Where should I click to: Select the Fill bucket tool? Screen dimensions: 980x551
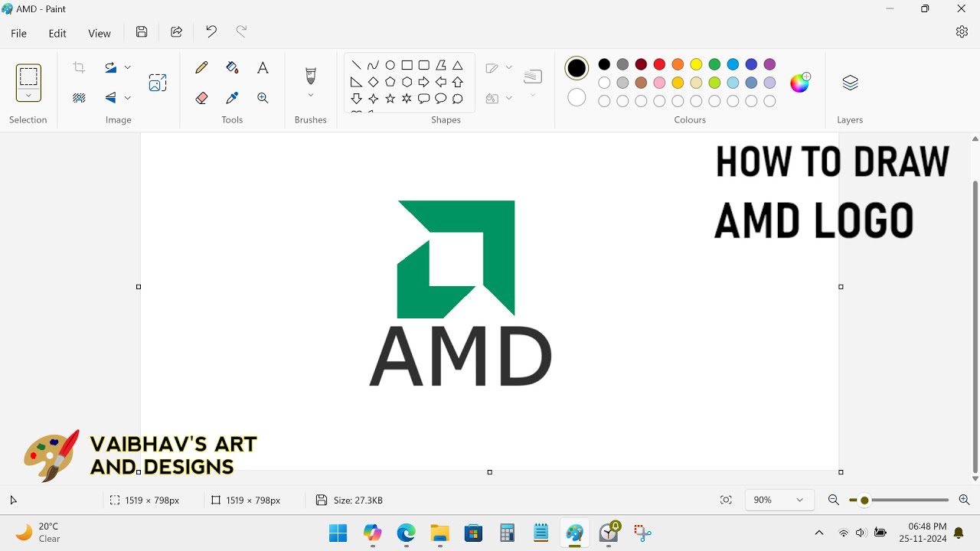232,67
